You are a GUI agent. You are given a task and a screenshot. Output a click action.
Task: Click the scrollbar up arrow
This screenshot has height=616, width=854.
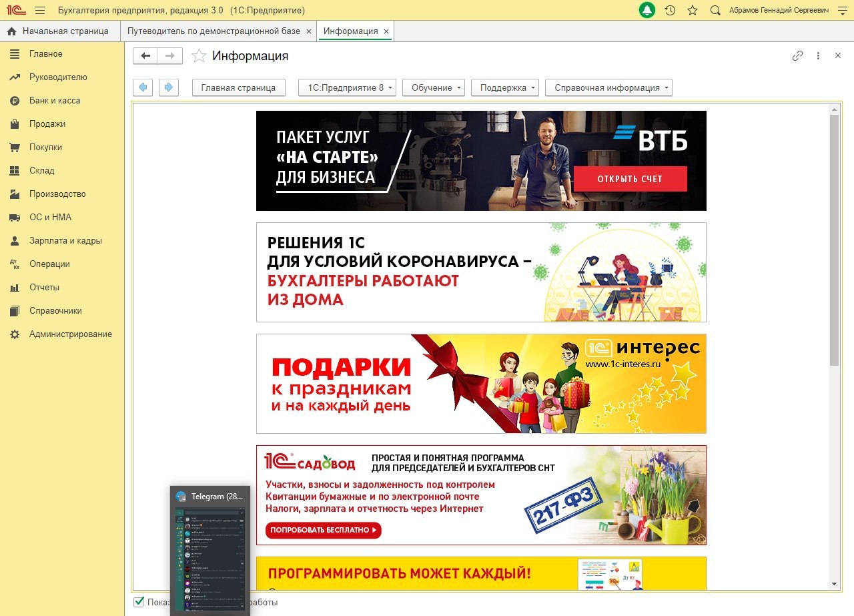tap(834, 109)
